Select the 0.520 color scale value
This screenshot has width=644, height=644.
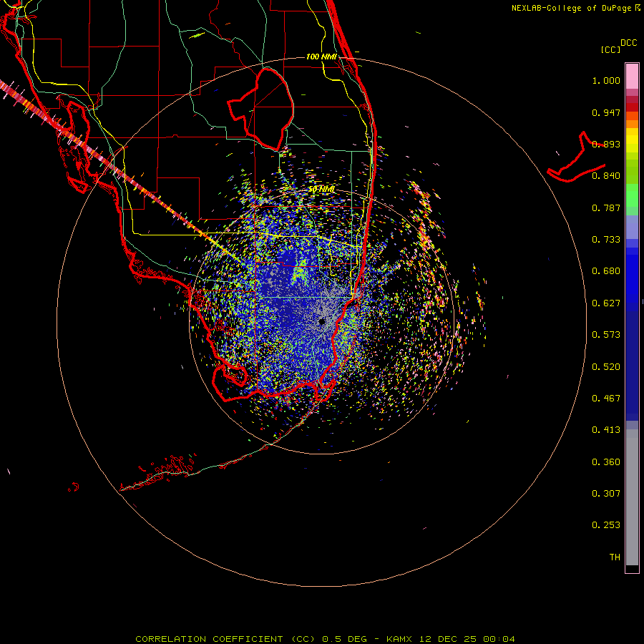click(x=606, y=367)
